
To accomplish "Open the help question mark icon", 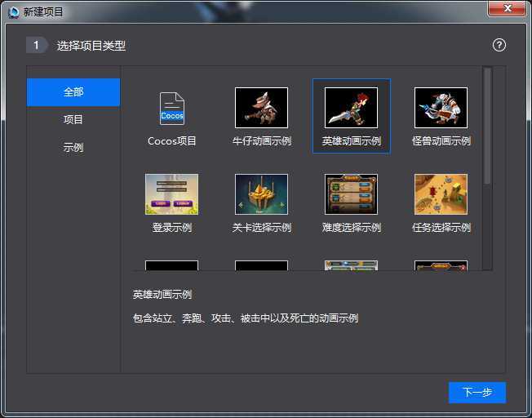I will [x=499, y=45].
